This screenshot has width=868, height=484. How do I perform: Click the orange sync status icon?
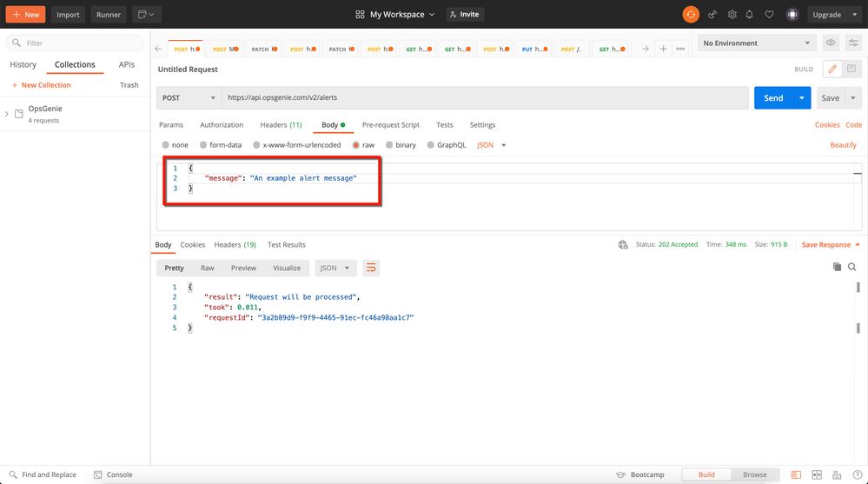[690, 15]
